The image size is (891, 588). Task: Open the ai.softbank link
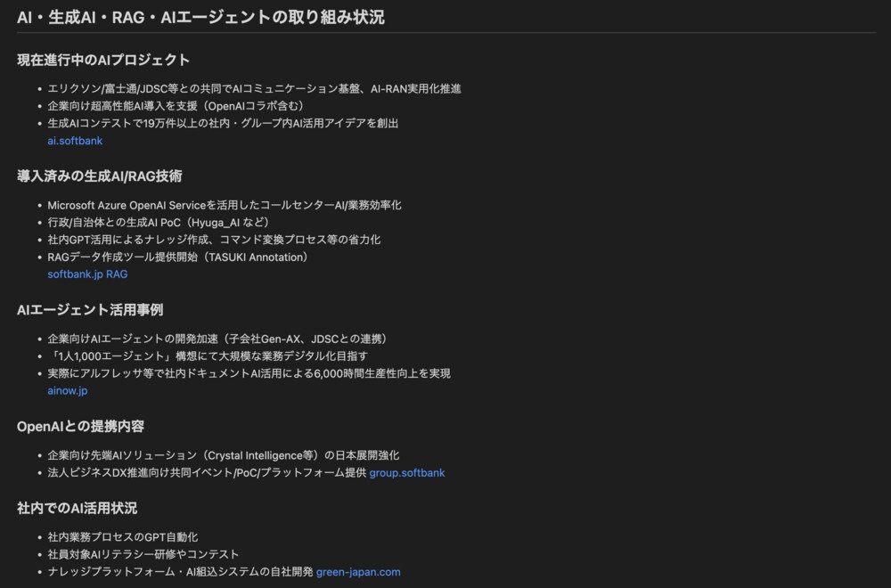(75, 141)
